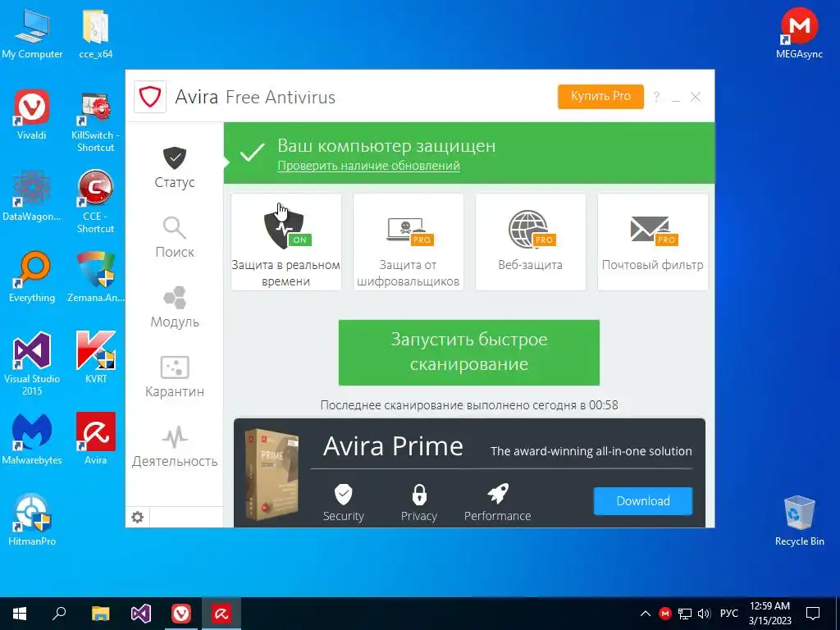Show the Деятельность activity tab

pyautogui.click(x=175, y=446)
